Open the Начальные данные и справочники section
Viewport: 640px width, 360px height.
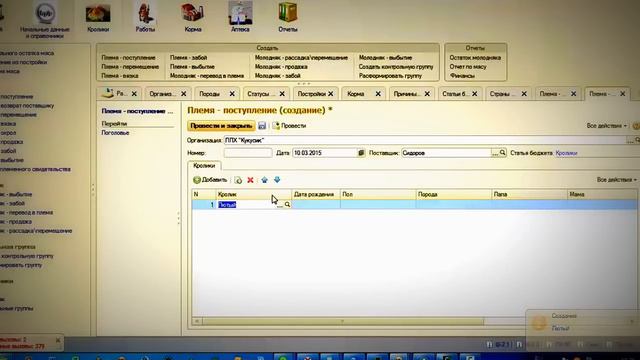click(45, 20)
